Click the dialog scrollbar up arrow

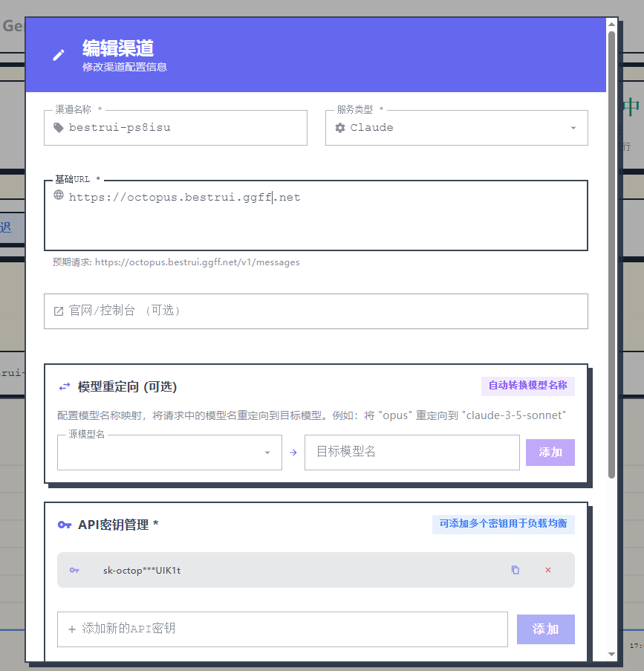click(611, 25)
